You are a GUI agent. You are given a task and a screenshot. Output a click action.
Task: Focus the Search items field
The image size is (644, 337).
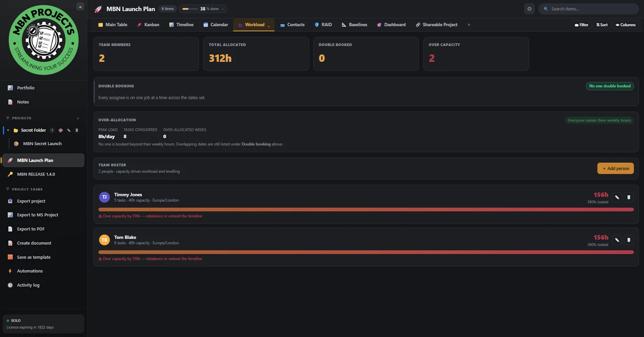pos(589,9)
